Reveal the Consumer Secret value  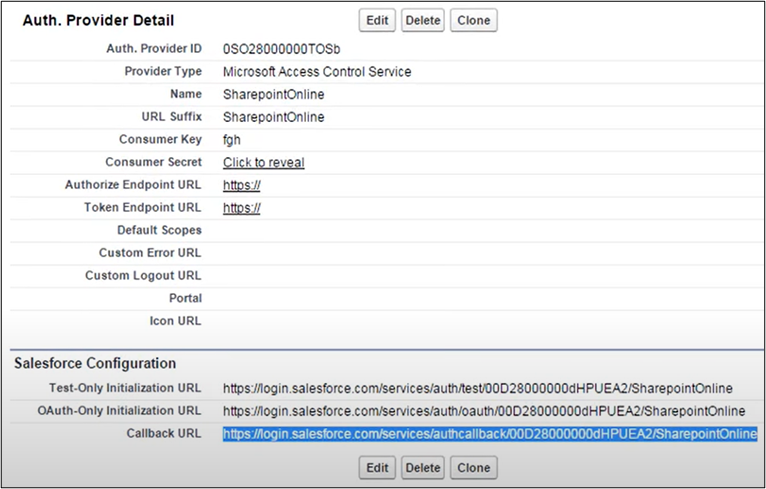[x=264, y=163]
